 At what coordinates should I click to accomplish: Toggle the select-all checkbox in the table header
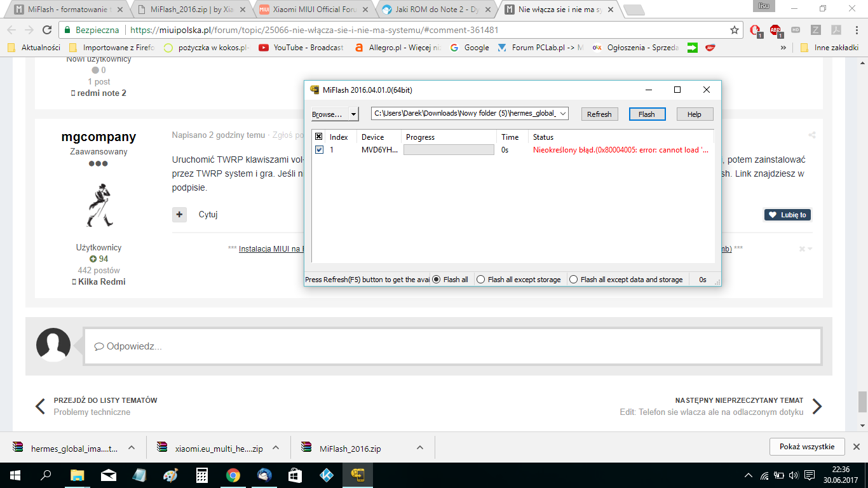(x=319, y=137)
